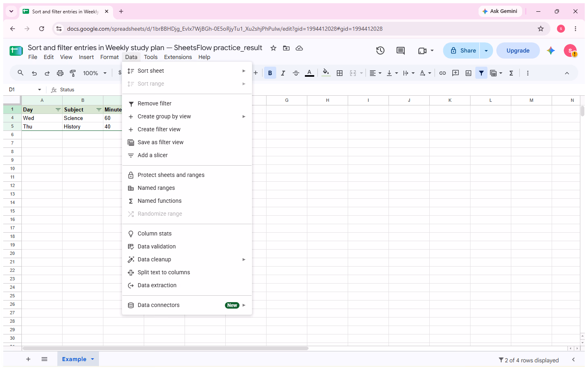Open filter button on Day column

coord(58,109)
